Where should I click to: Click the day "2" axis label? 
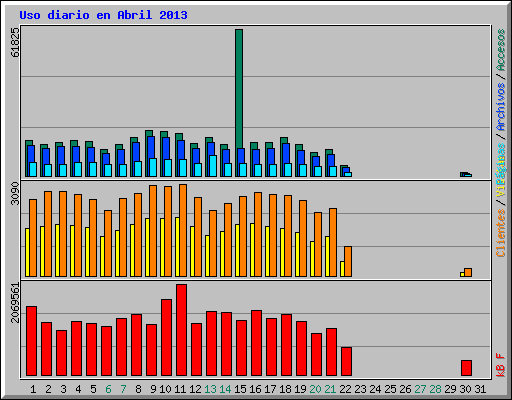[48, 389]
